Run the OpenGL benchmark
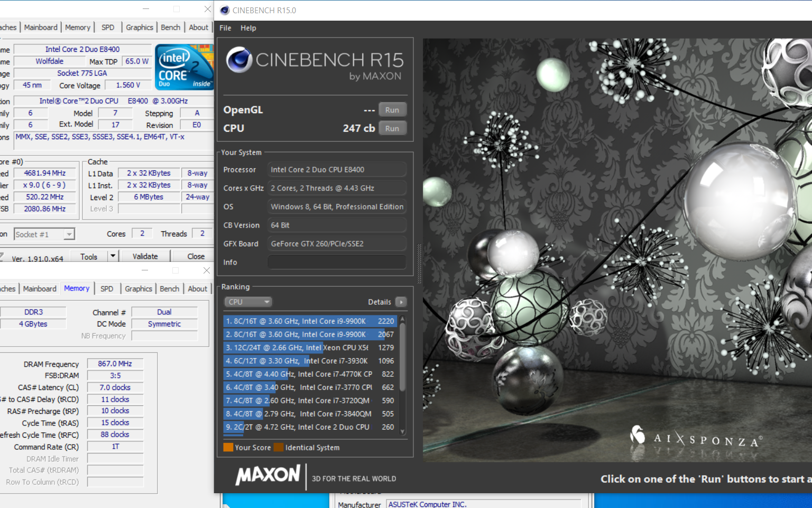 (x=392, y=110)
